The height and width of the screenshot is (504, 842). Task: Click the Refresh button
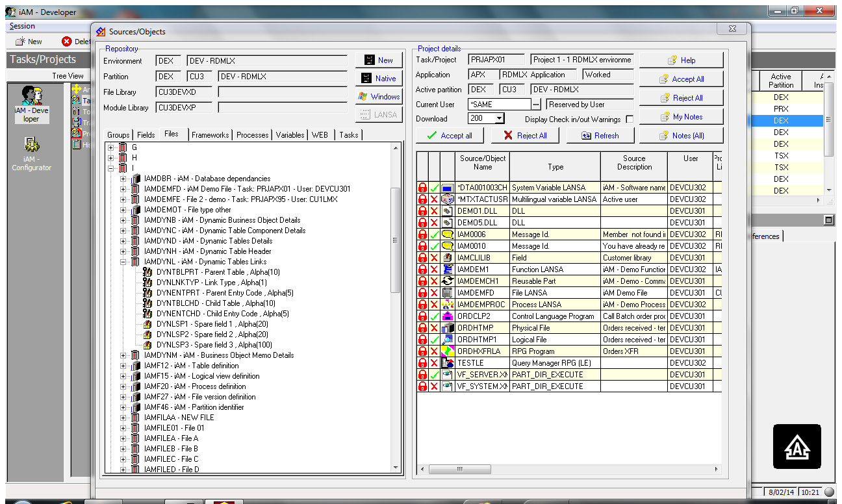tap(600, 135)
